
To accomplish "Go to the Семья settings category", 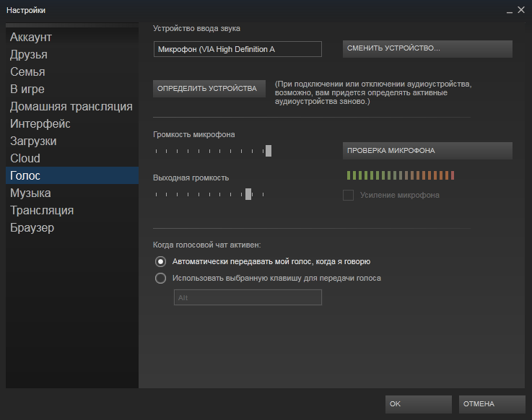I will pyautogui.click(x=27, y=71).
